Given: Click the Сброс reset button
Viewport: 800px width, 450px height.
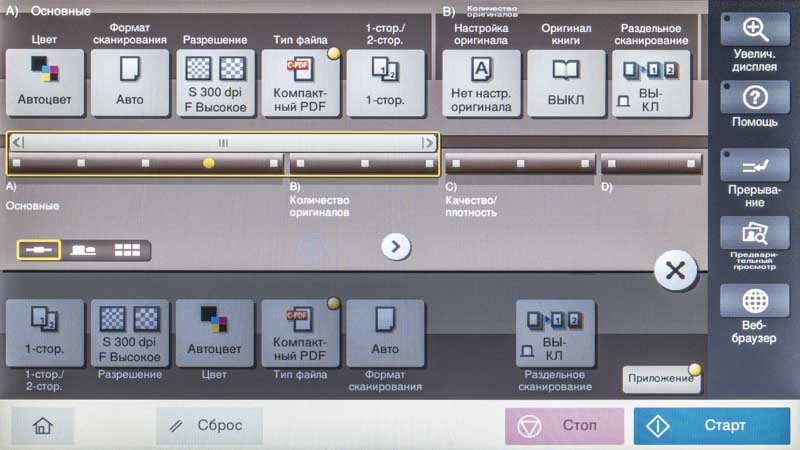Looking at the screenshot, I should click(x=210, y=425).
